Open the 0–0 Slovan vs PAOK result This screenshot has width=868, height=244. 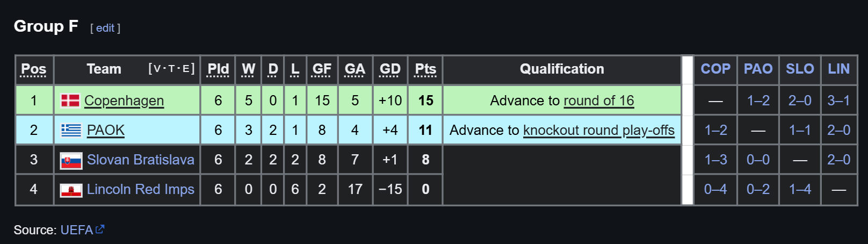pyautogui.click(x=758, y=160)
